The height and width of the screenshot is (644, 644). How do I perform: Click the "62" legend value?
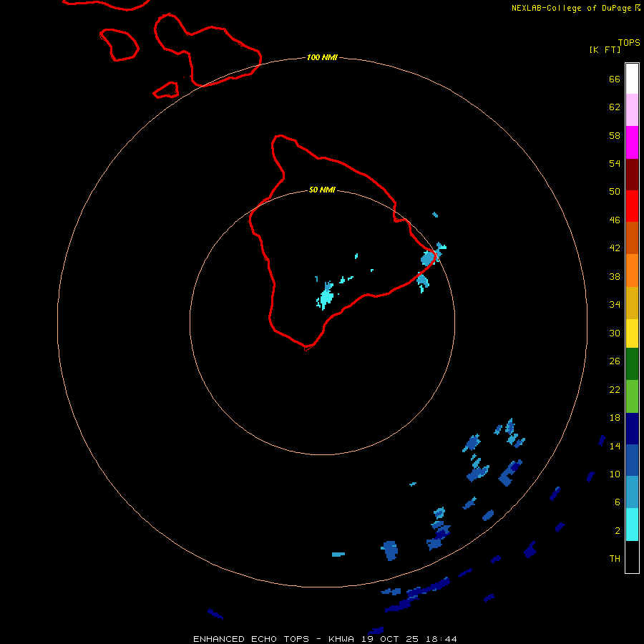[615, 107]
